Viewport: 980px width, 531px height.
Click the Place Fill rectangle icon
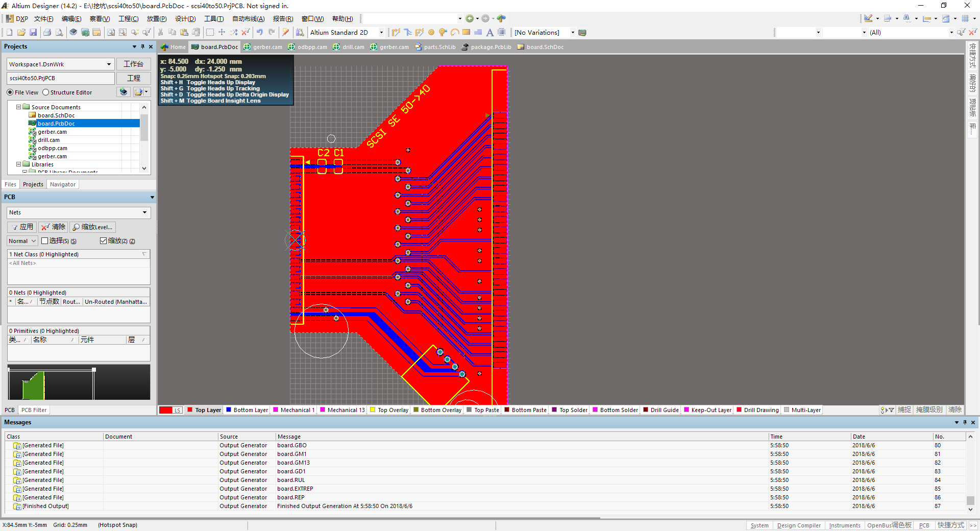[467, 32]
